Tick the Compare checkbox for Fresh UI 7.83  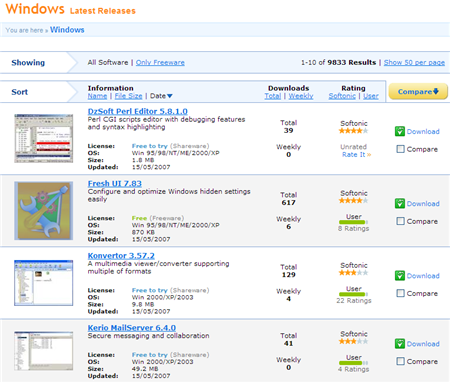pyautogui.click(x=400, y=221)
